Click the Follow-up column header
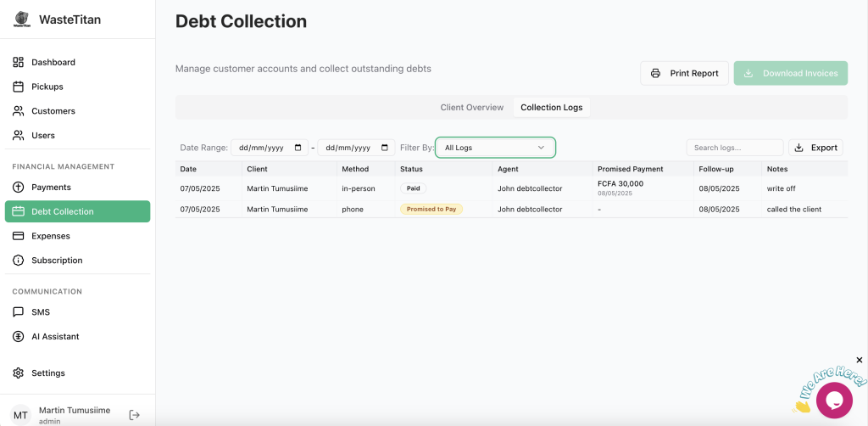This screenshot has width=868, height=426. (x=715, y=168)
